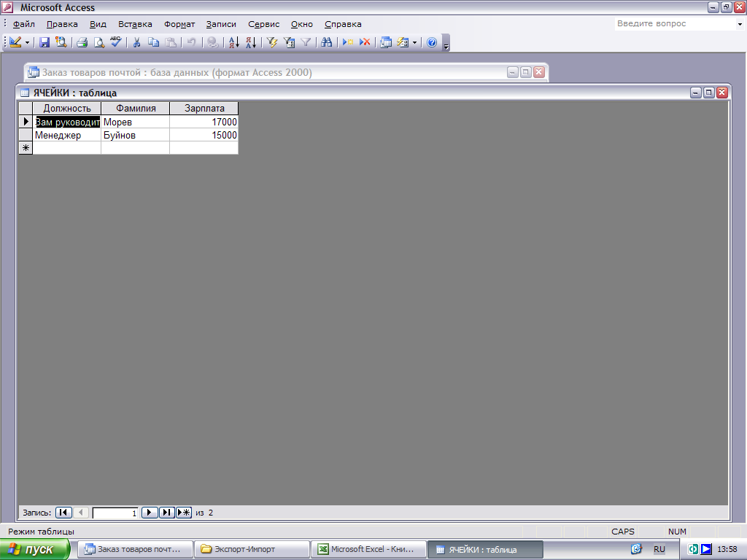Open the Вид menu
Viewport: 747px width, 560px height.
point(98,24)
